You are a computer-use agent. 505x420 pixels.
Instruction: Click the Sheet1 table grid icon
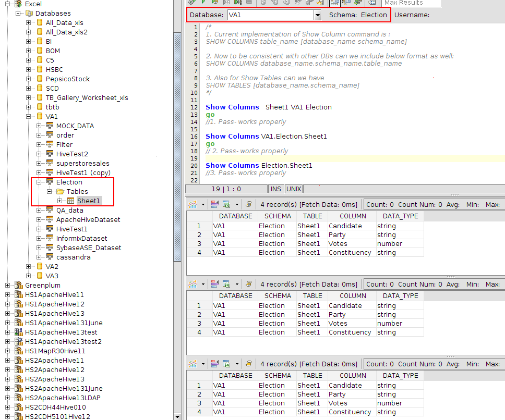pyautogui.click(x=70, y=201)
